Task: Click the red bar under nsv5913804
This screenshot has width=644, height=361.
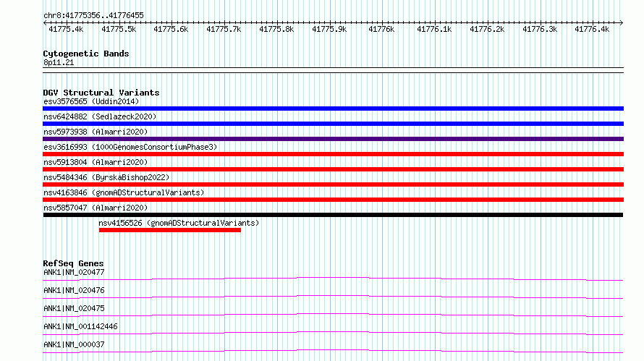Action: [333, 169]
